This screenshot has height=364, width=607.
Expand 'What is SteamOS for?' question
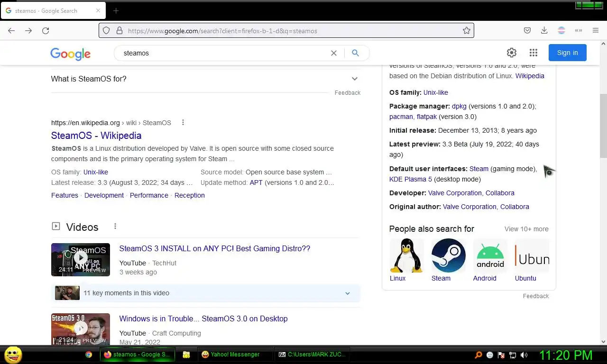(205, 79)
